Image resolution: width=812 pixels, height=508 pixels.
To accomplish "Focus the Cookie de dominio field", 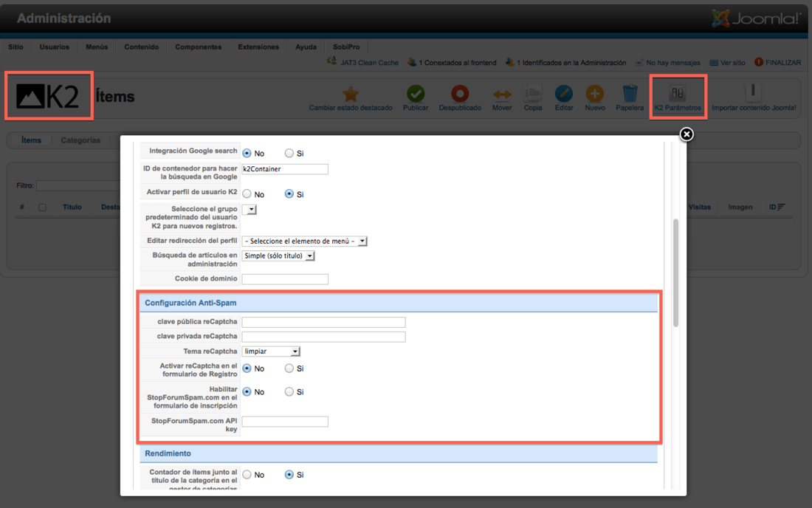I will tap(285, 279).
